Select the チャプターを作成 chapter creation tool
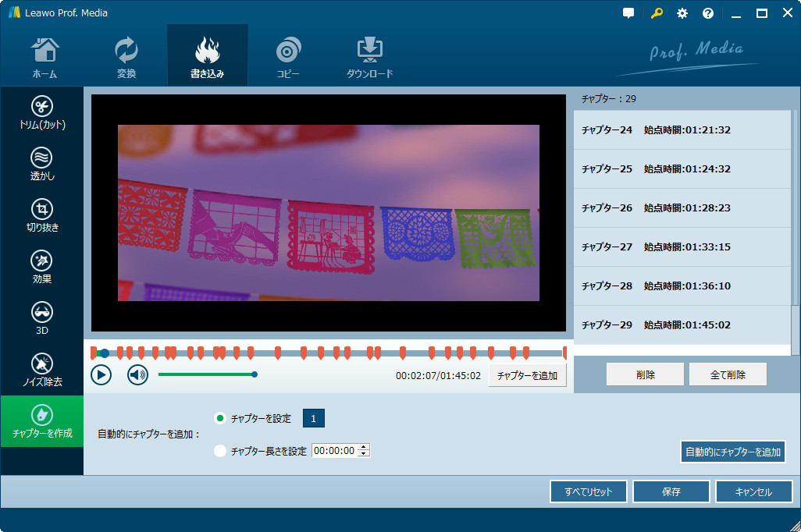Viewport: 801px width, 532px height. click(42, 421)
